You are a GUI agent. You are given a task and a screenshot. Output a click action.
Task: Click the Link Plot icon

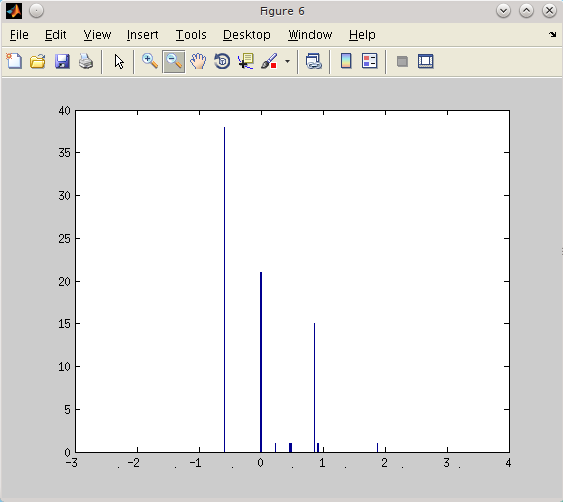pyautogui.click(x=314, y=61)
